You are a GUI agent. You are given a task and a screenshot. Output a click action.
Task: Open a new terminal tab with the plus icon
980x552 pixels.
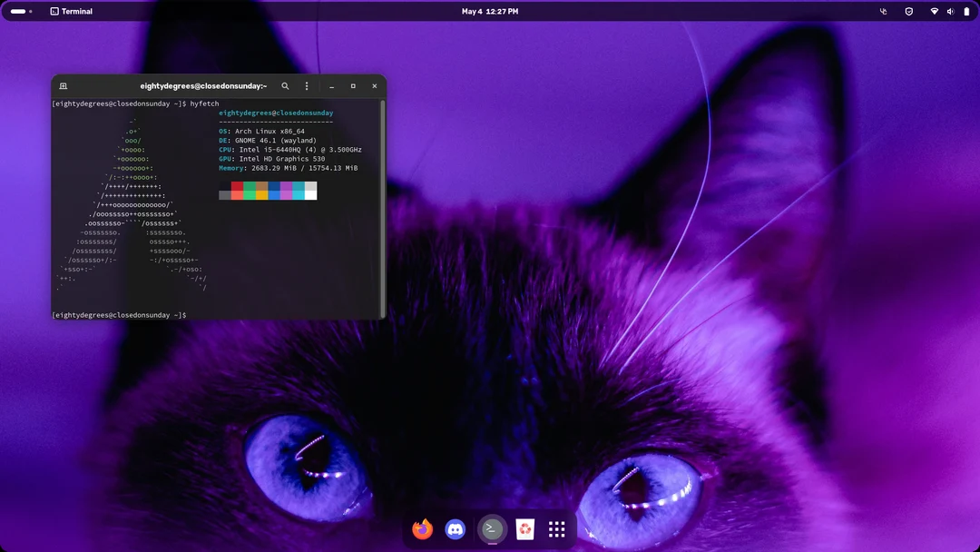[63, 86]
